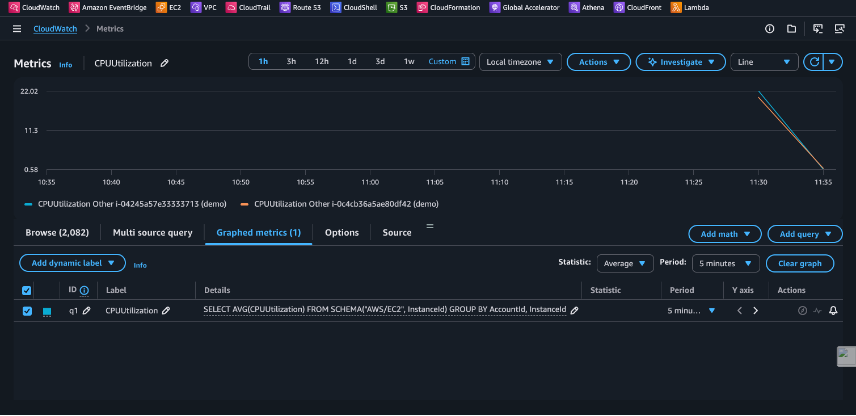Open the q1 line color swatch
Viewport: 856px width, 416px height.
point(46,312)
